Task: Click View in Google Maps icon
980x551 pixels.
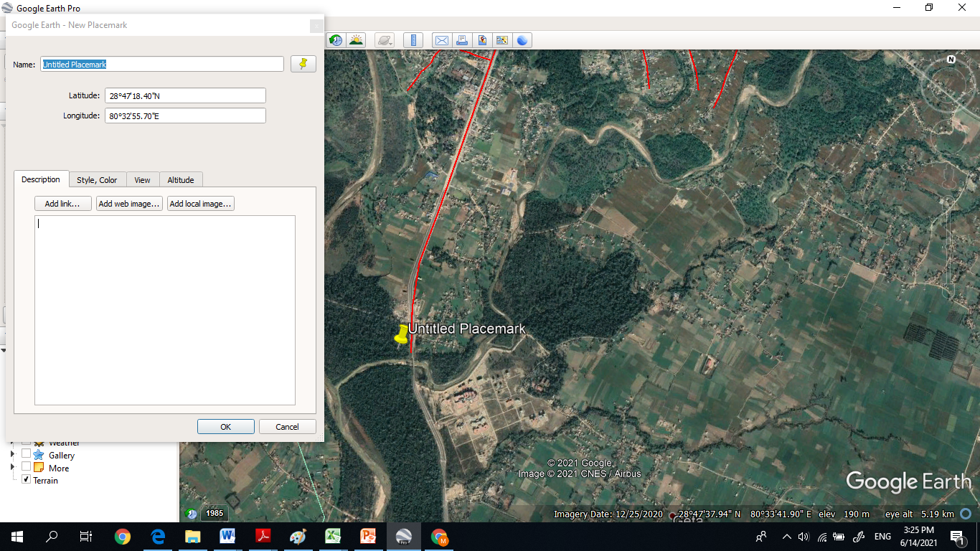Action: [502, 40]
